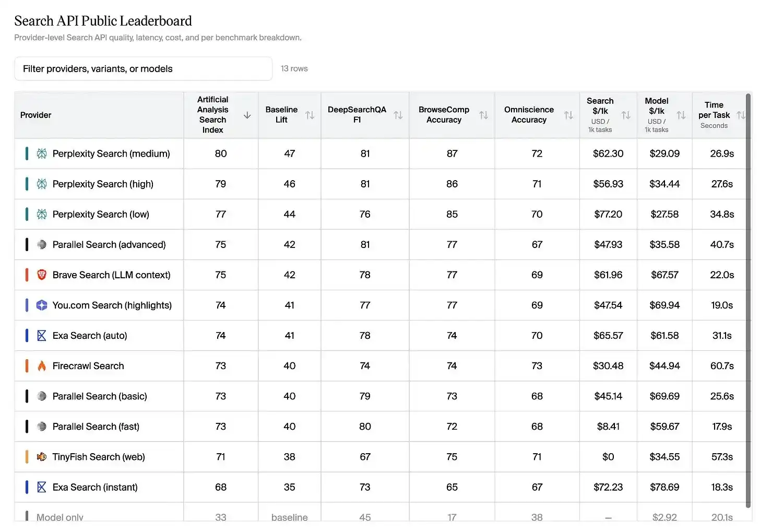Click the Exa logo beside Exa Search (auto)

[42, 335]
